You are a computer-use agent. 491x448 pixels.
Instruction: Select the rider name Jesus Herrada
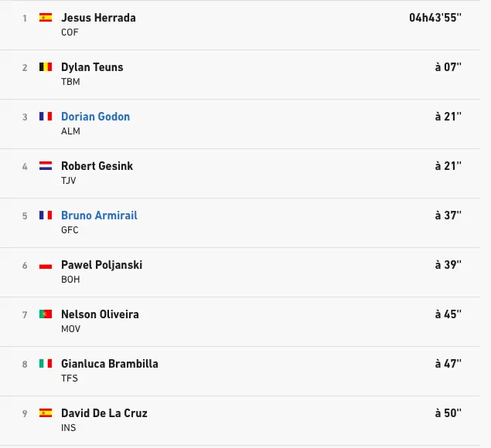[x=98, y=18]
